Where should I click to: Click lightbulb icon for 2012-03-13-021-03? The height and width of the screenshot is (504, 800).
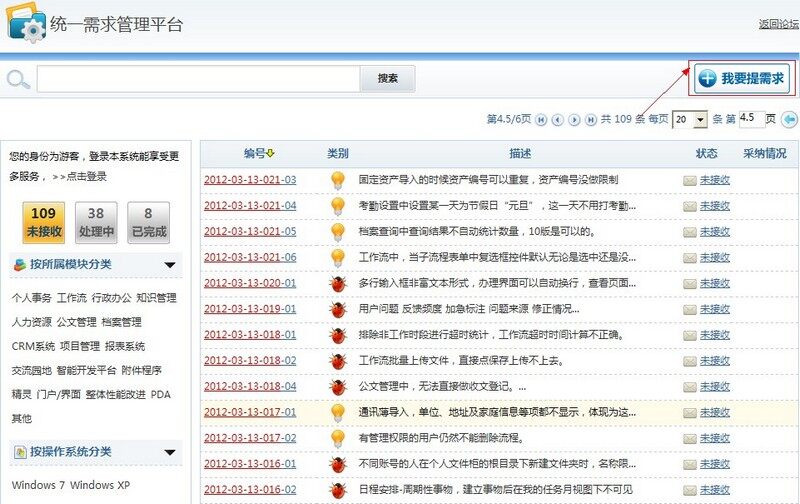(x=338, y=180)
